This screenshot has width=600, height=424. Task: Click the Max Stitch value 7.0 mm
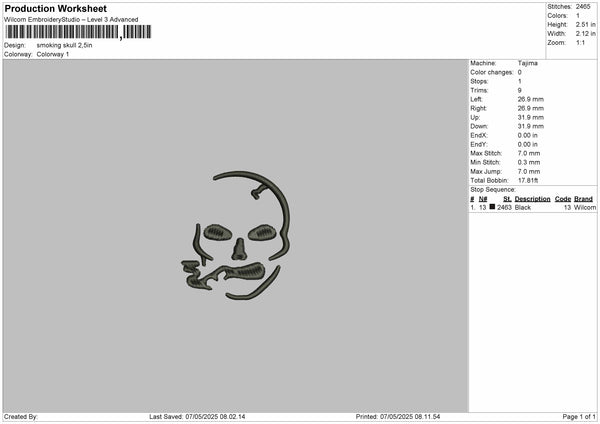pos(529,153)
